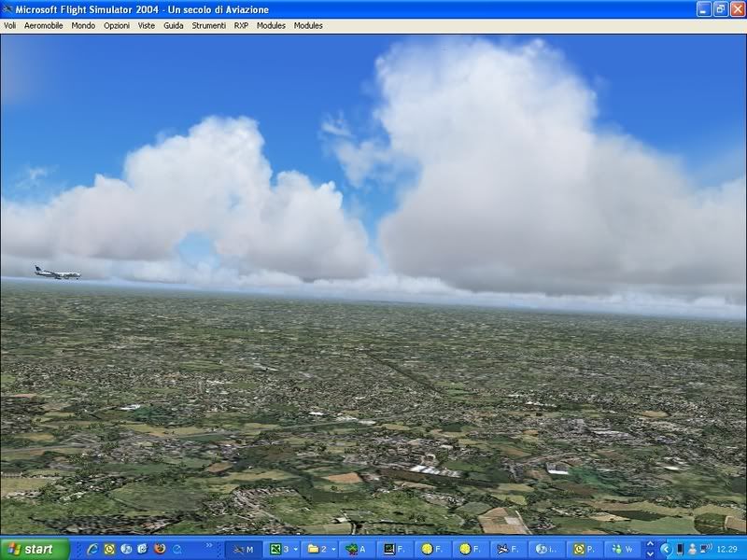Open the RXP menu
747x560 pixels.
(x=241, y=26)
